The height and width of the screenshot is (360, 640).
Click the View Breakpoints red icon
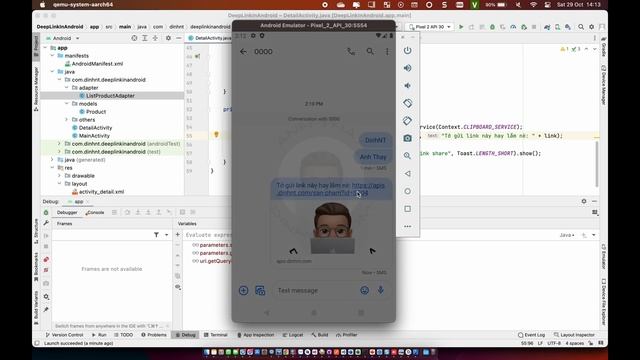(46, 260)
